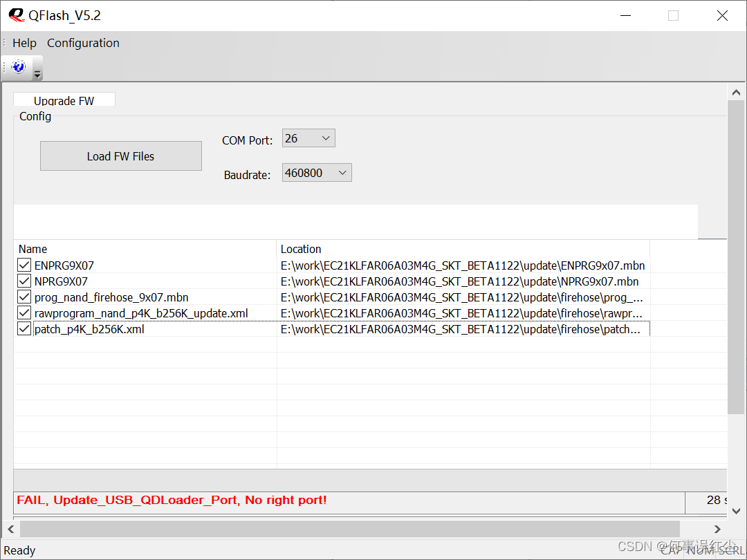Click the FAIL Update_USB_QDLoader_Port error message
The width and height of the screenshot is (747, 560).
172,500
